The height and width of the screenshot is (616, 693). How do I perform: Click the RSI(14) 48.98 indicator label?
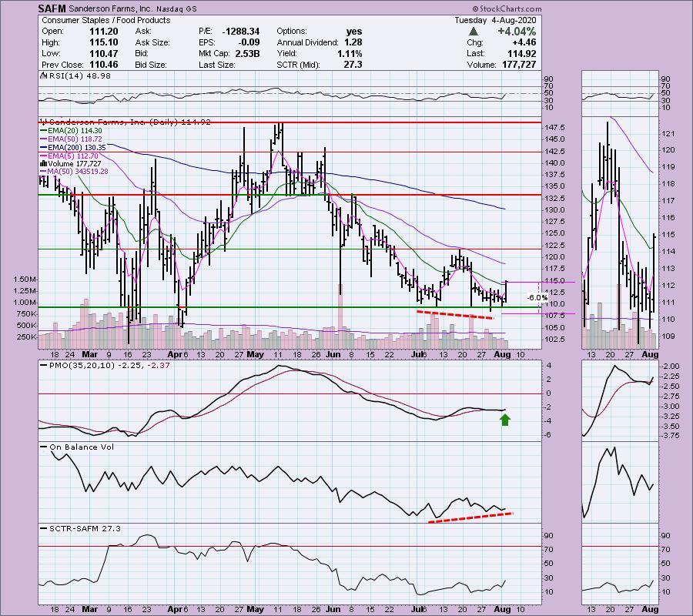75,76
